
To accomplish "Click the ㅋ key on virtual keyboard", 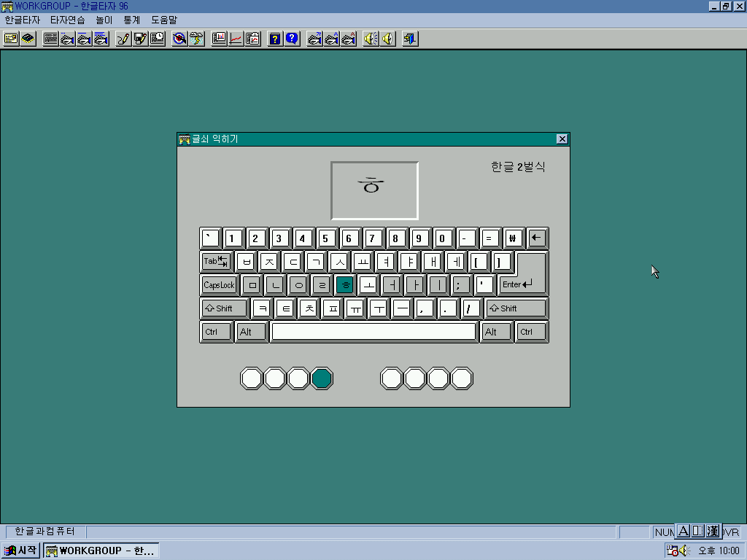I will pyautogui.click(x=262, y=308).
